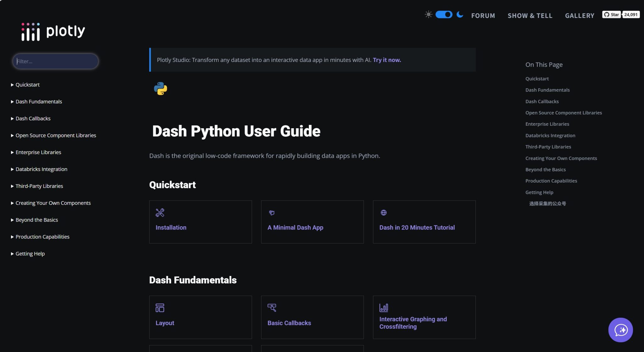This screenshot has height=352, width=644.
Task: Jump to Enterprise Libraries in On This Page
Action: pyautogui.click(x=547, y=124)
